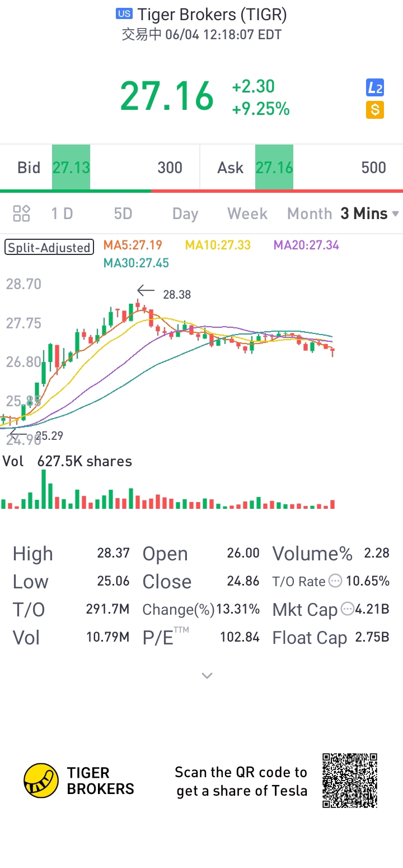Screen dimensions: 403x868
Task: Tap the Low value 25.06
Action: 113,581
